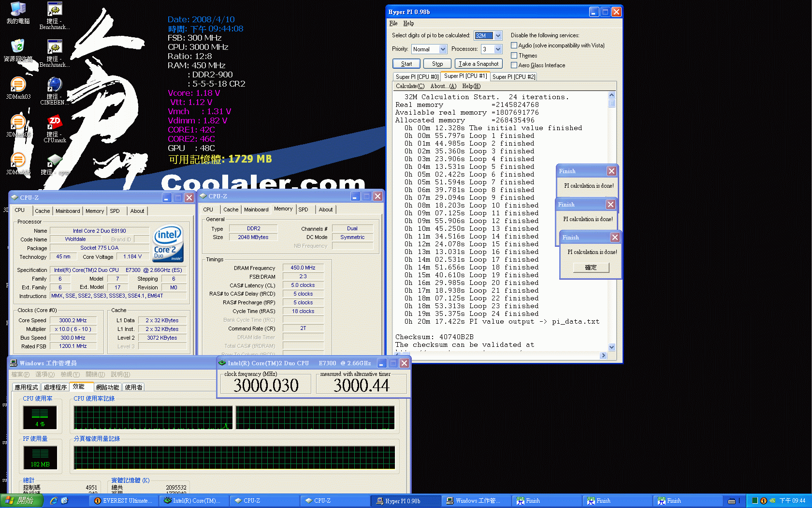Click the Take a Snapshot button
Viewport: 812px width, 508px height.
pyautogui.click(x=478, y=64)
